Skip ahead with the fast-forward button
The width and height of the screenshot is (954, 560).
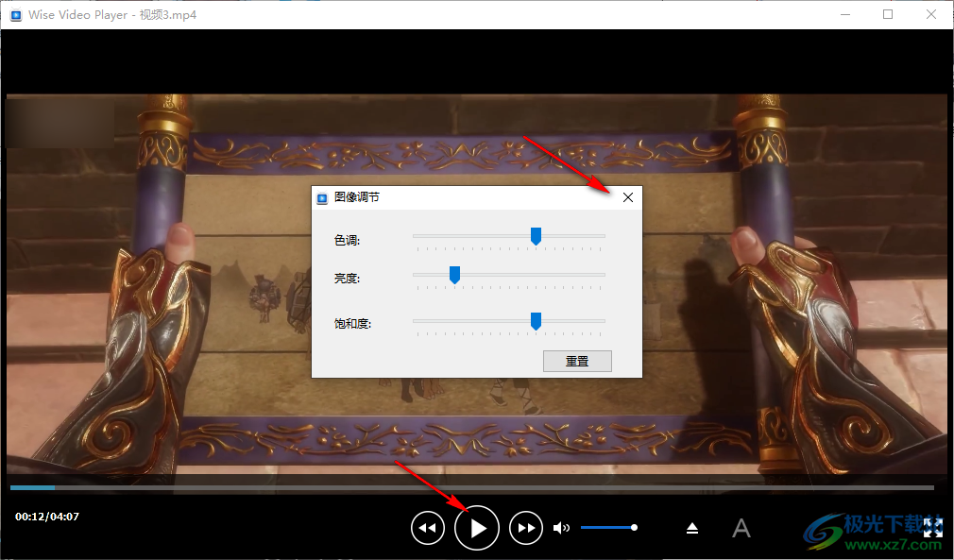(x=526, y=528)
